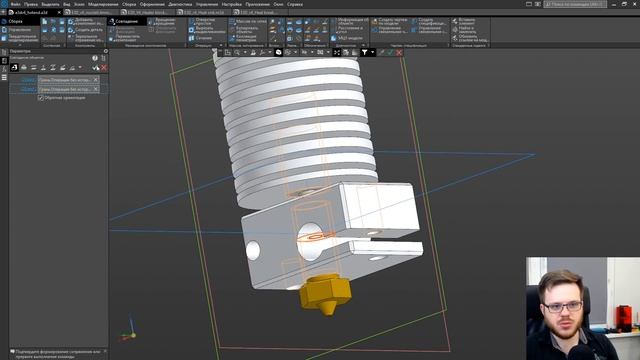Click the Вставить элемент command
Screen dimensions: 640x360
[464, 21]
